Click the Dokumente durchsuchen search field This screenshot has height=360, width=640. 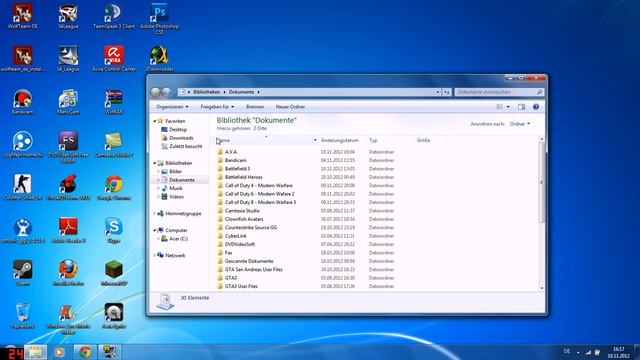[x=499, y=92]
